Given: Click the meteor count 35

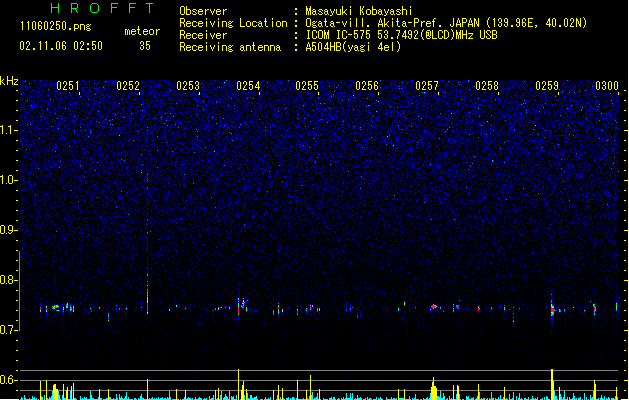Looking at the screenshot, I should 145,46.
